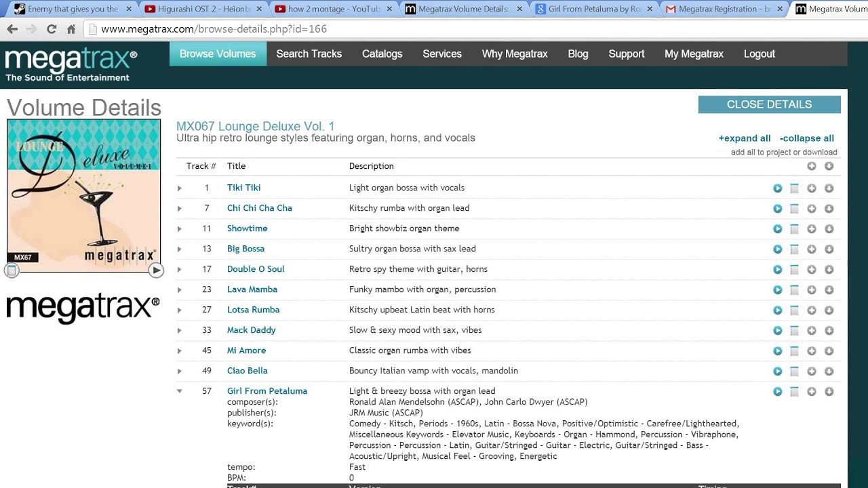Image resolution: width=868 pixels, height=488 pixels.
Task: Add Showtime to project
Action: pyautogui.click(x=812, y=229)
